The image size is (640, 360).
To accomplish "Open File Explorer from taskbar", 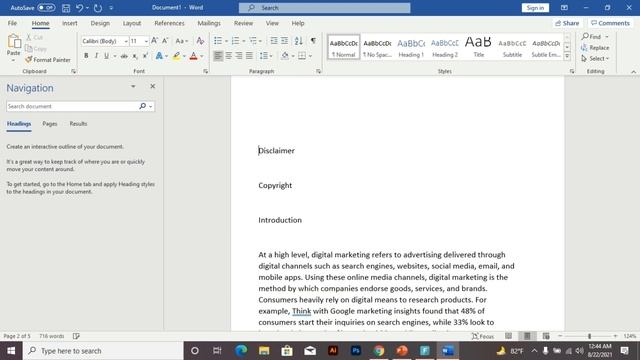I will click(x=264, y=351).
